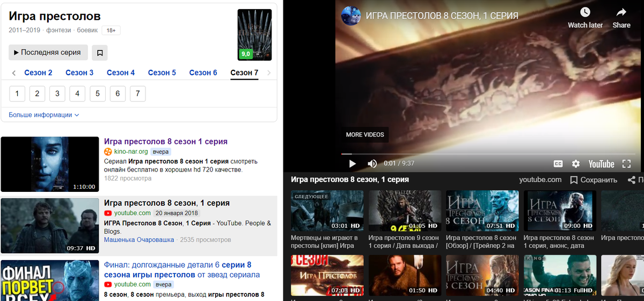
Task: Switch to Сезон 2 tab
Action: (38, 73)
